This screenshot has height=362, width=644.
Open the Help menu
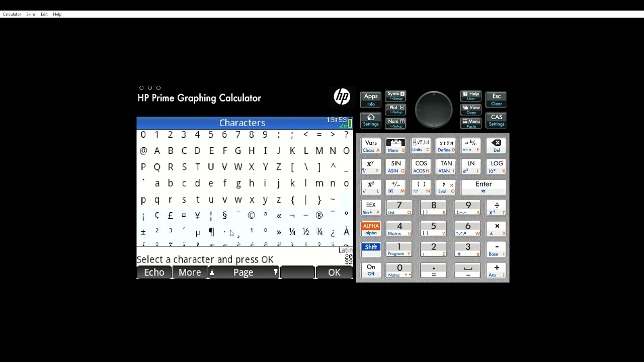[57, 14]
